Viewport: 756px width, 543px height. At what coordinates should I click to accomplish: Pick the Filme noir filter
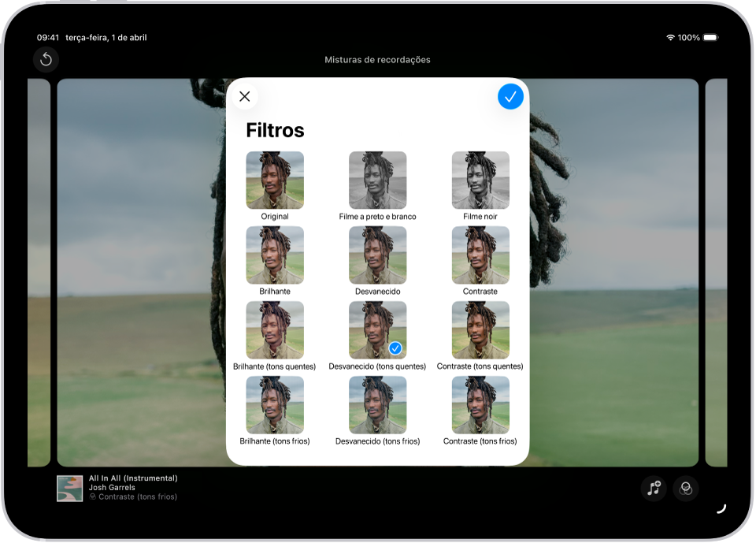pos(480,180)
